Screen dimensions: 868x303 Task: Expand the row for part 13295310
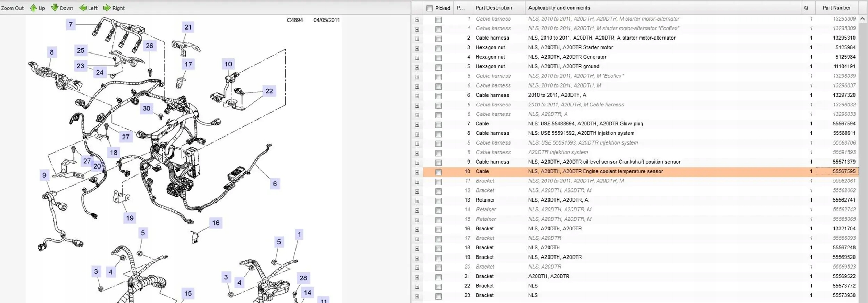pyautogui.click(x=417, y=39)
